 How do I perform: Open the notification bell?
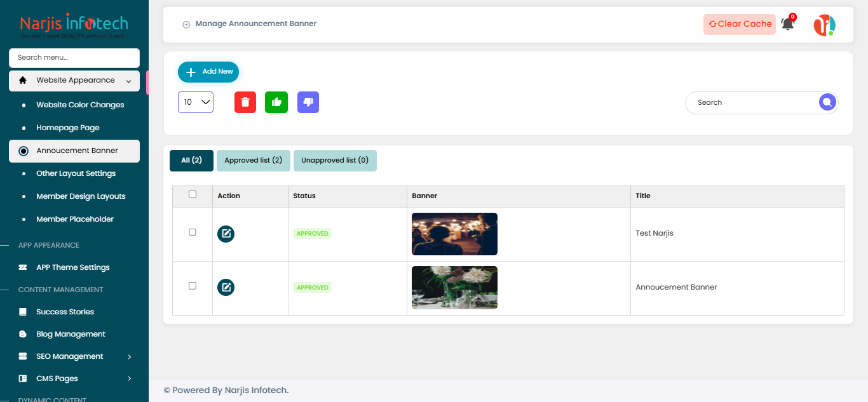pyautogui.click(x=788, y=24)
